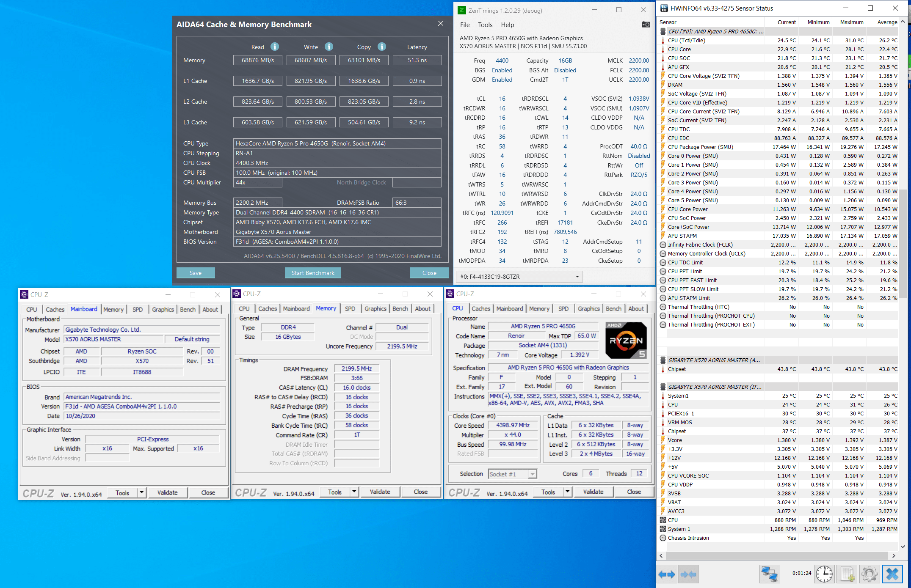Click the chip icon of GIGABYTE X570 AORUS MASTER (IT... header
The width and height of the screenshot is (911, 588).
[663, 387]
